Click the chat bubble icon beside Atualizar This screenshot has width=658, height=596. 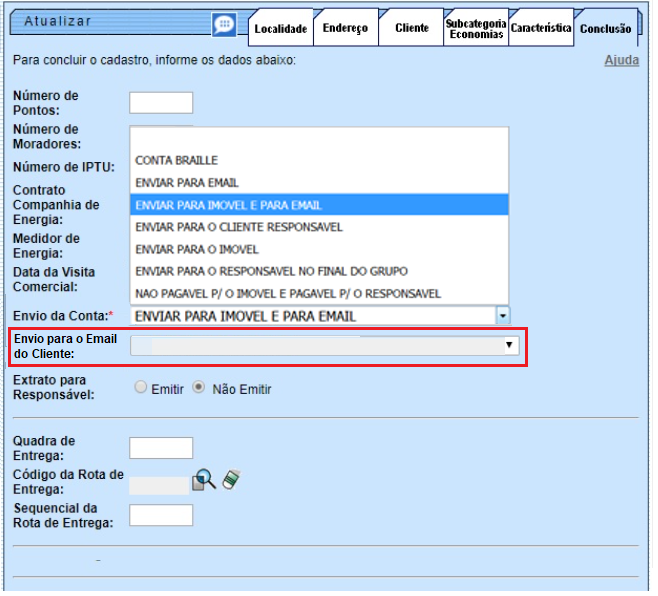(225, 24)
